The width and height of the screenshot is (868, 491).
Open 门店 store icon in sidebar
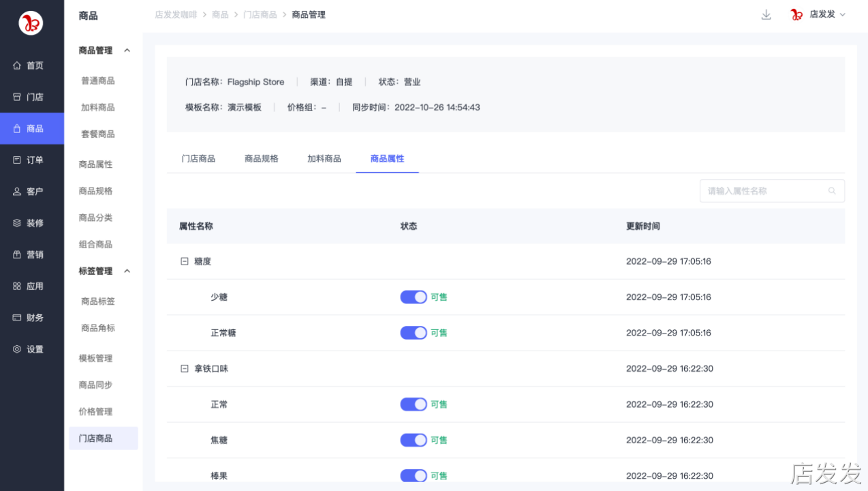tap(17, 97)
